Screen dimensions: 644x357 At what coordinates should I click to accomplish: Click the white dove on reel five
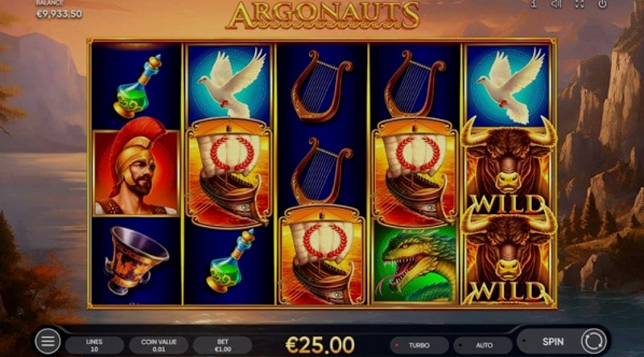pos(508,85)
